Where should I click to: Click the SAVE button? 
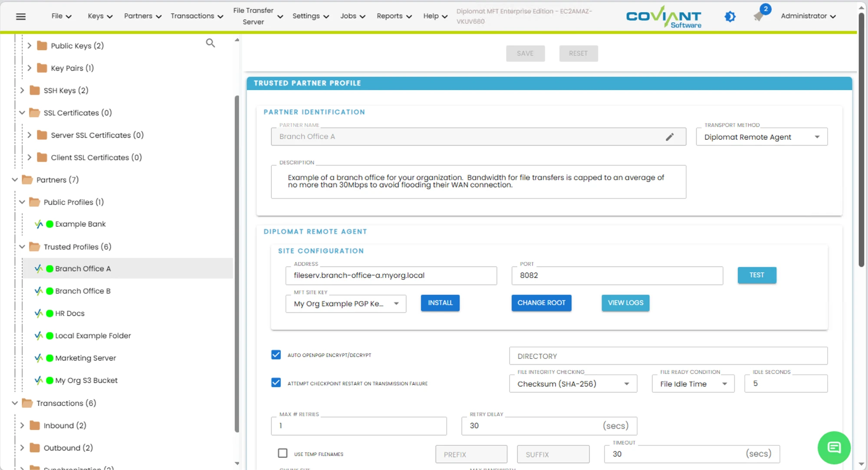tap(525, 53)
